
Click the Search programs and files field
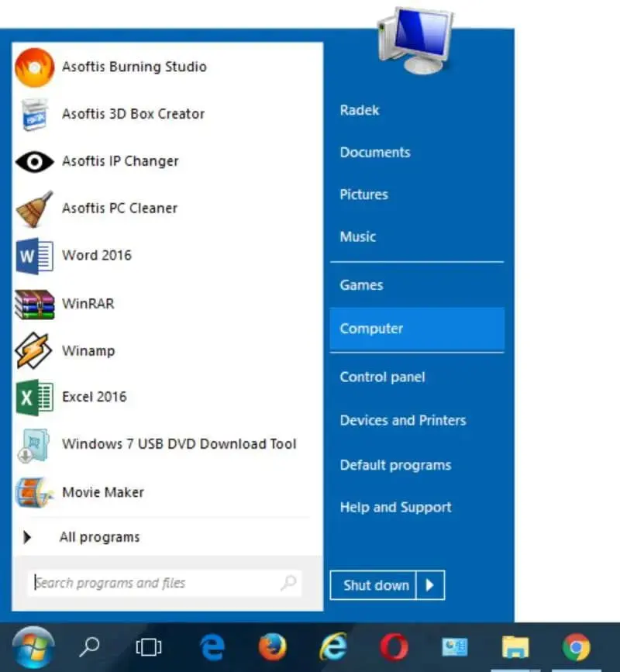[x=164, y=583]
